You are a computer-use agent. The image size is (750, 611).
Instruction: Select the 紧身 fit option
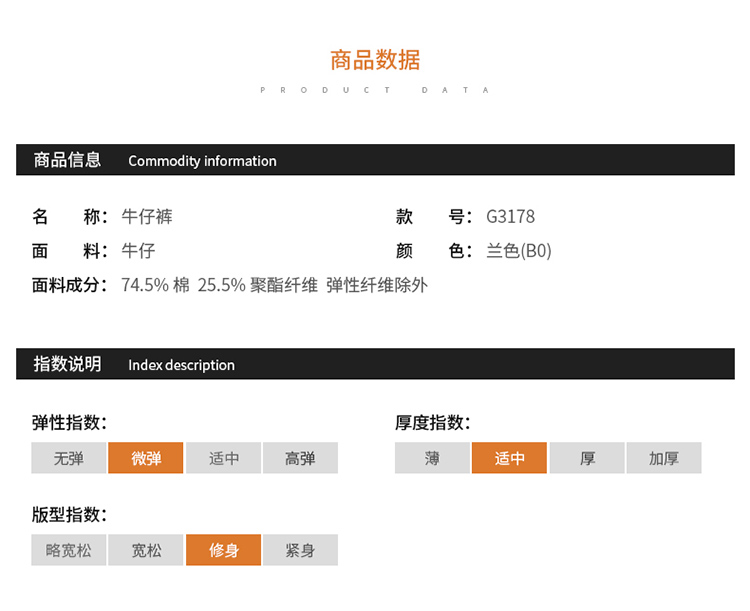300,550
